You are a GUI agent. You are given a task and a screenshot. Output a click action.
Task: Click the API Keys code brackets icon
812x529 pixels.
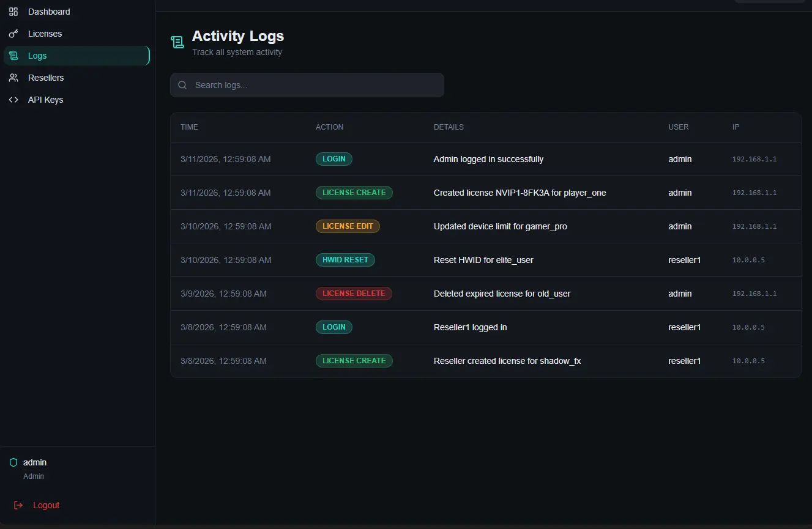13,100
